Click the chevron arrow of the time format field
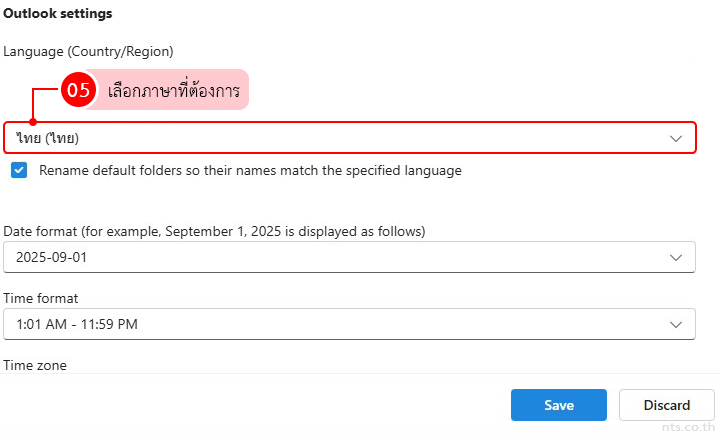720x435 pixels. click(676, 324)
